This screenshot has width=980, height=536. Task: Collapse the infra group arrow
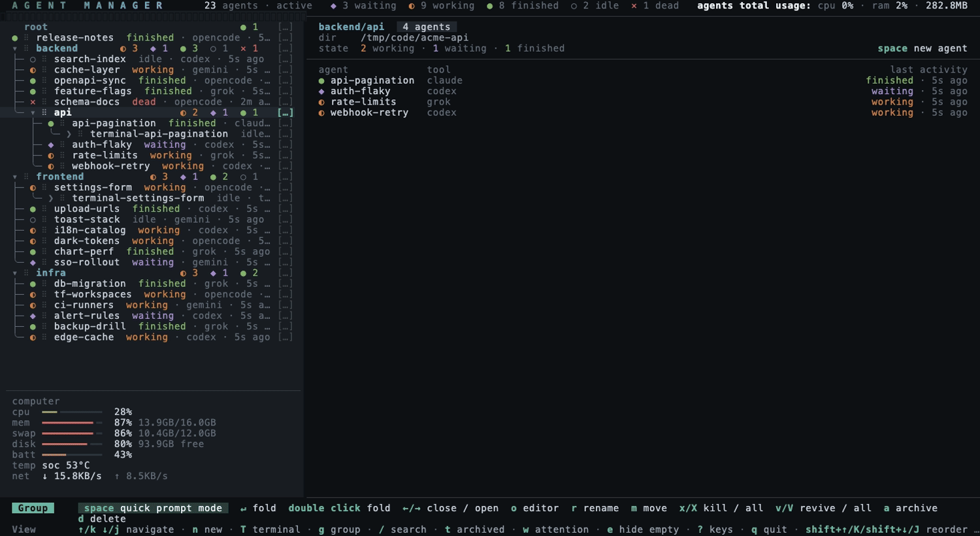pyautogui.click(x=15, y=273)
